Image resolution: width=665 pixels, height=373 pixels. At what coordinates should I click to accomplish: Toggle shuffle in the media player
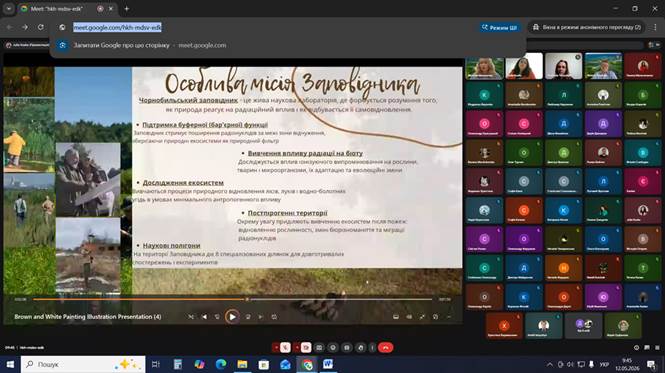[x=191, y=317]
